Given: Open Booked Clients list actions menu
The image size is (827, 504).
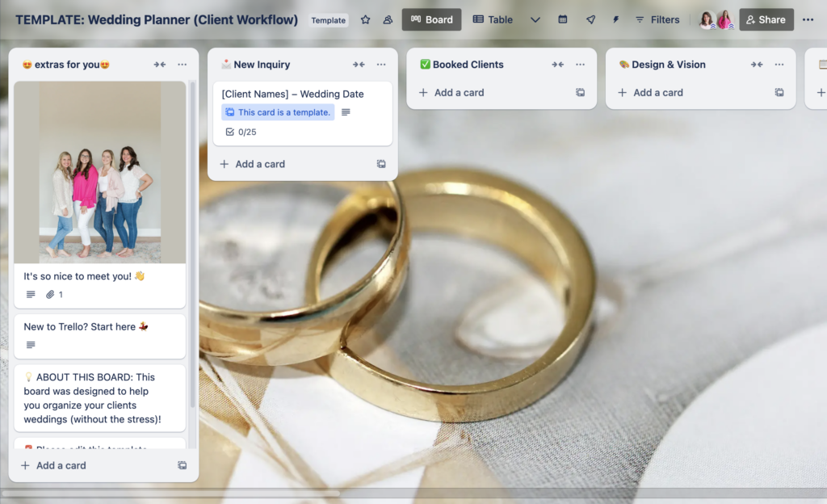Looking at the screenshot, I should pos(580,65).
